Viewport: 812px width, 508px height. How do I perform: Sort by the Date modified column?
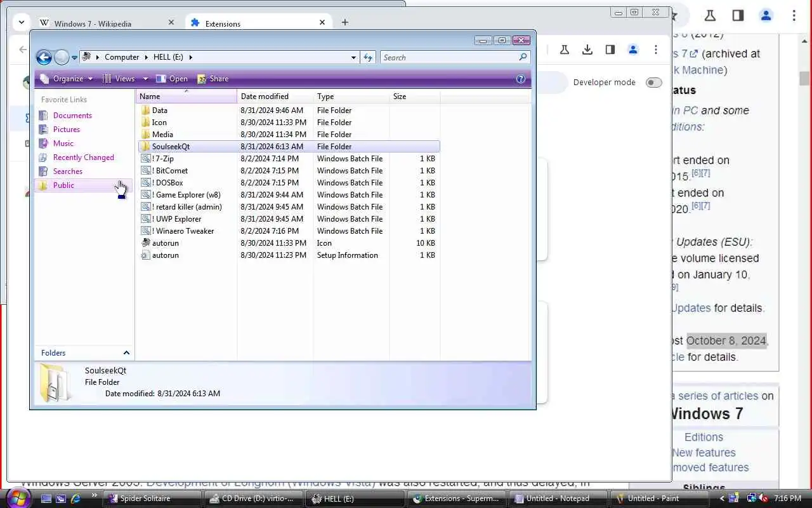tap(275, 97)
